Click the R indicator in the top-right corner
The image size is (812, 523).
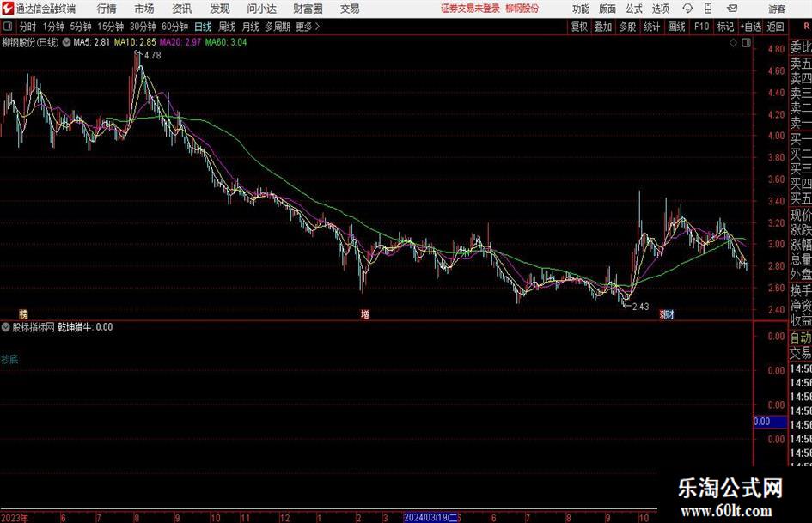[x=806, y=27]
